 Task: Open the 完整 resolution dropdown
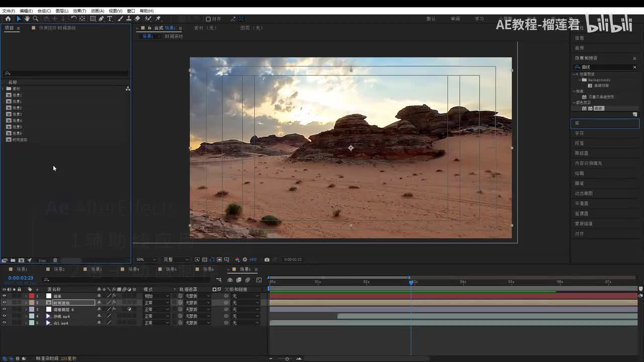[175, 259]
